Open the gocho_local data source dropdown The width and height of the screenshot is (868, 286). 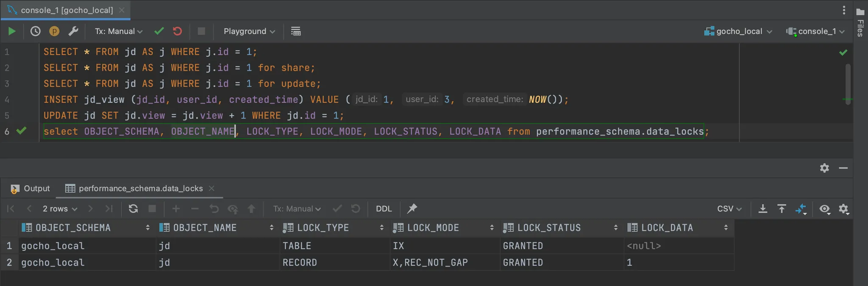(739, 31)
